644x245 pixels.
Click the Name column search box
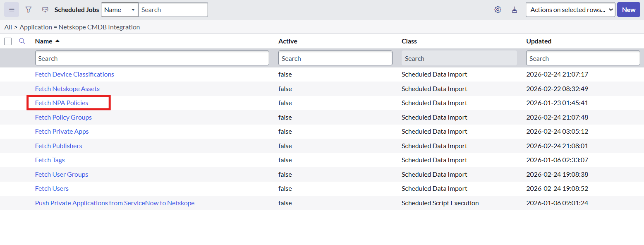click(x=152, y=58)
